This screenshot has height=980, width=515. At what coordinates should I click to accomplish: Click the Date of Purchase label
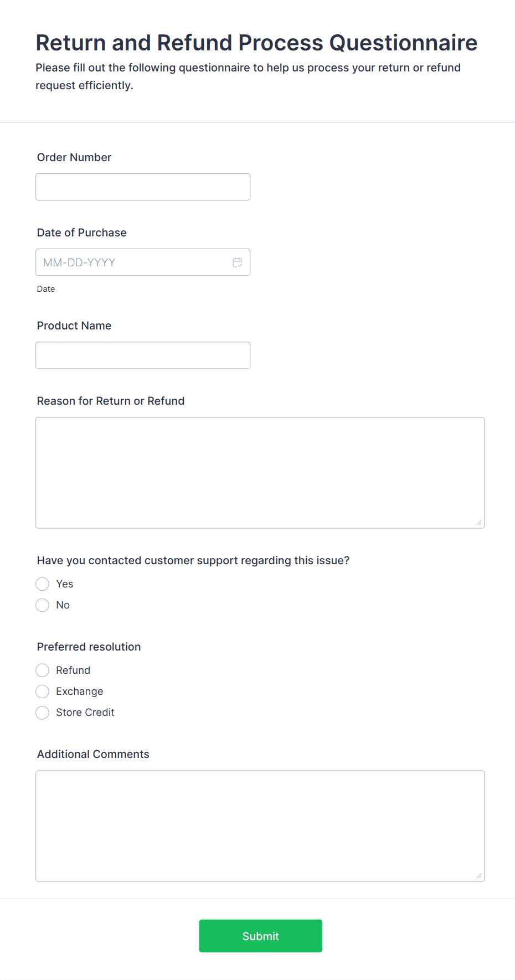[81, 233]
